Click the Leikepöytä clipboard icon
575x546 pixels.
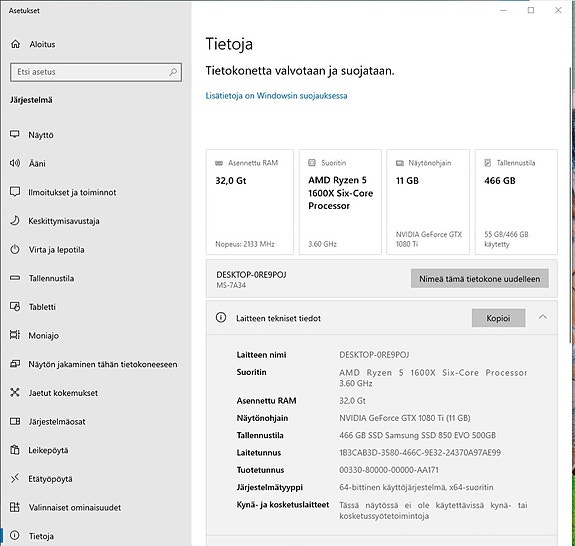(x=15, y=450)
